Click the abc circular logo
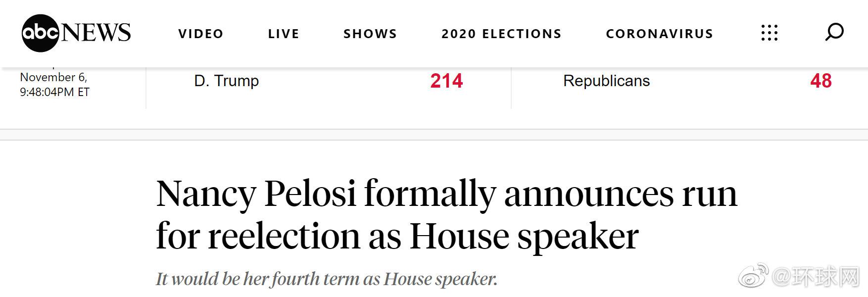 [x=41, y=33]
